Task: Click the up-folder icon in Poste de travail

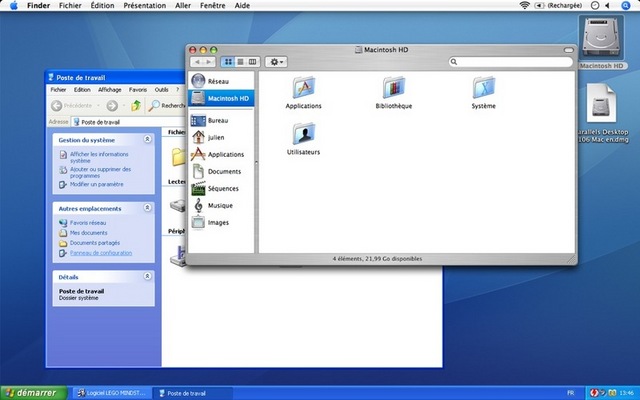Action: point(136,106)
